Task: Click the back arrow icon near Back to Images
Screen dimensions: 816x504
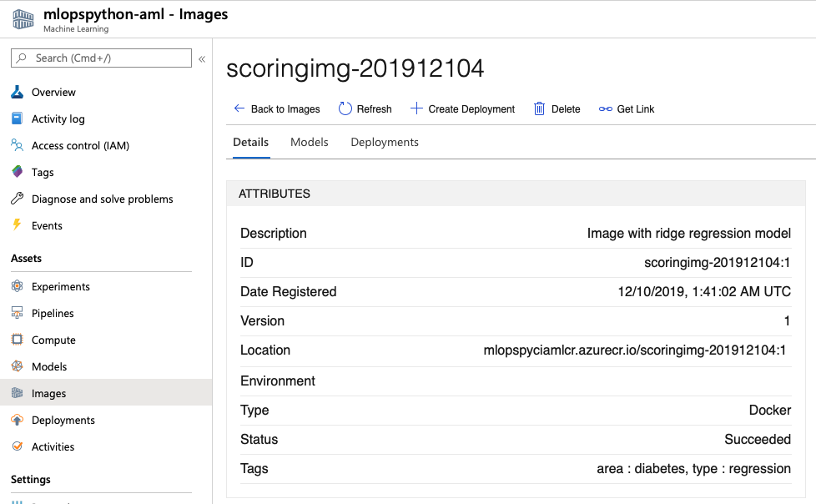Action: pyautogui.click(x=239, y=108)
